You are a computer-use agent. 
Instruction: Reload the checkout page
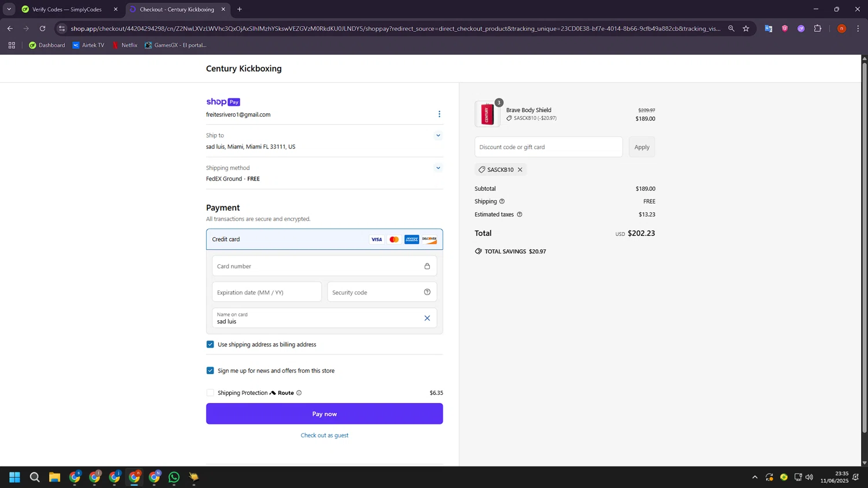pyautogui.click(x=42, y=28)
